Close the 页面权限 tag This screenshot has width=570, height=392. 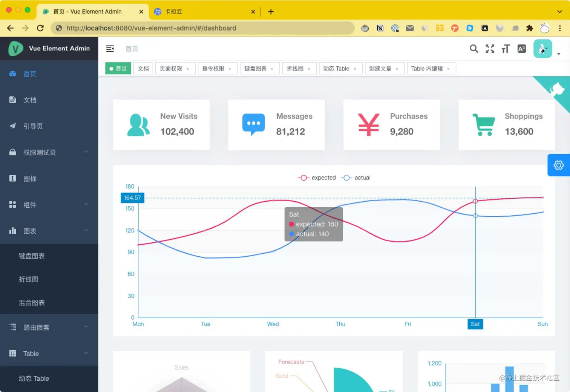click(187, 69)
